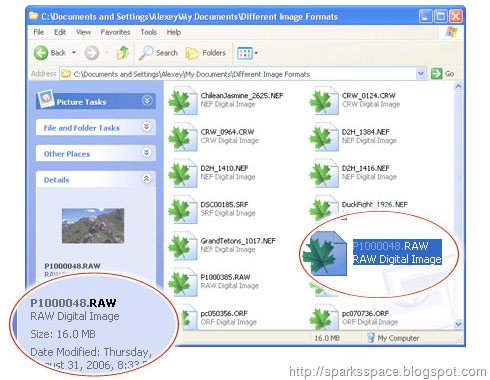
Task: Select the CRW_0964.CRW file icon
Action: [x=183, y=137]
